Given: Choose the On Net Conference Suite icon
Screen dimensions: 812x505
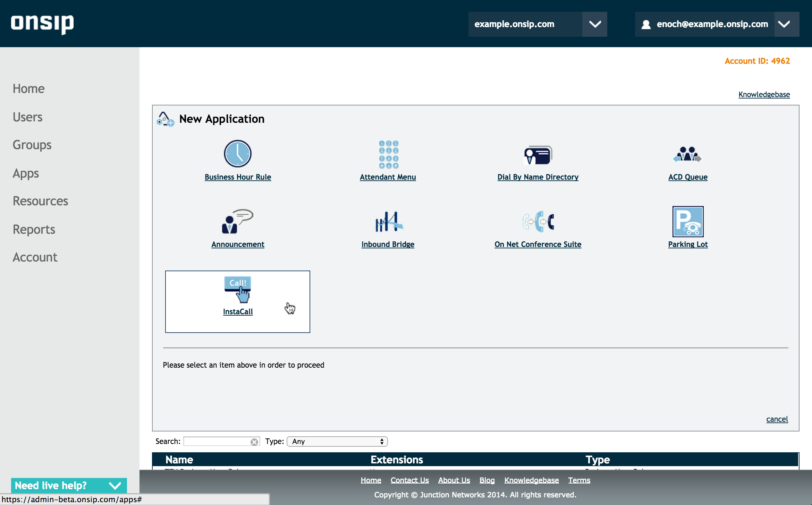Looking at the screenshot, I should click(538, 221).
